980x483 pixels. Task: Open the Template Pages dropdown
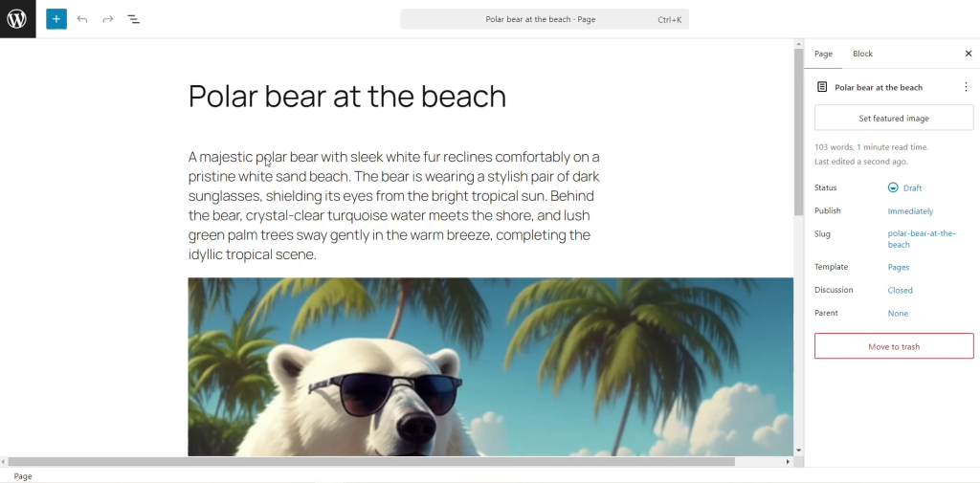tap(898, 268)
